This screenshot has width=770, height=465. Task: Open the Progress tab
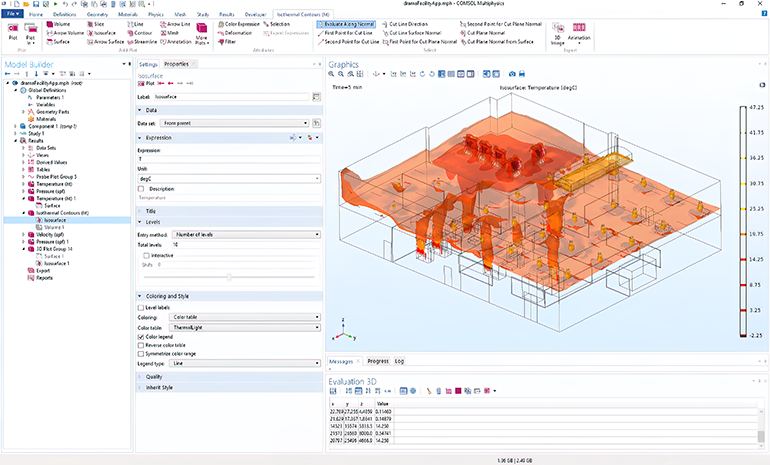click(378, 360)
